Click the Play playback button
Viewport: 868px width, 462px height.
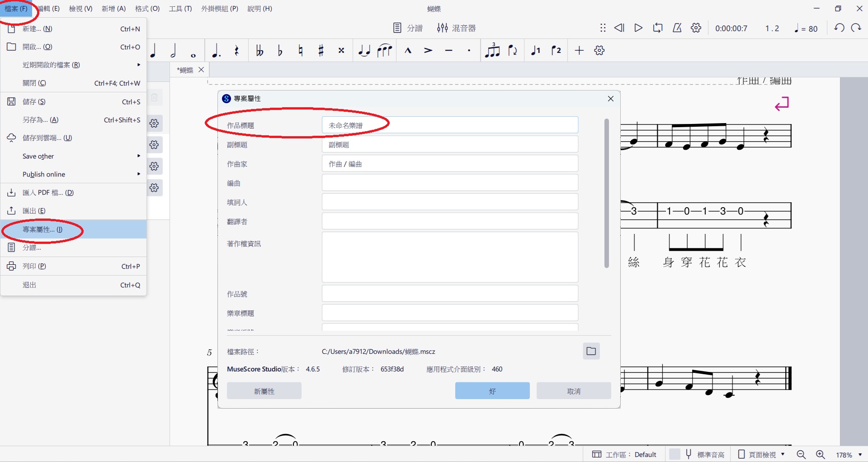638,28
